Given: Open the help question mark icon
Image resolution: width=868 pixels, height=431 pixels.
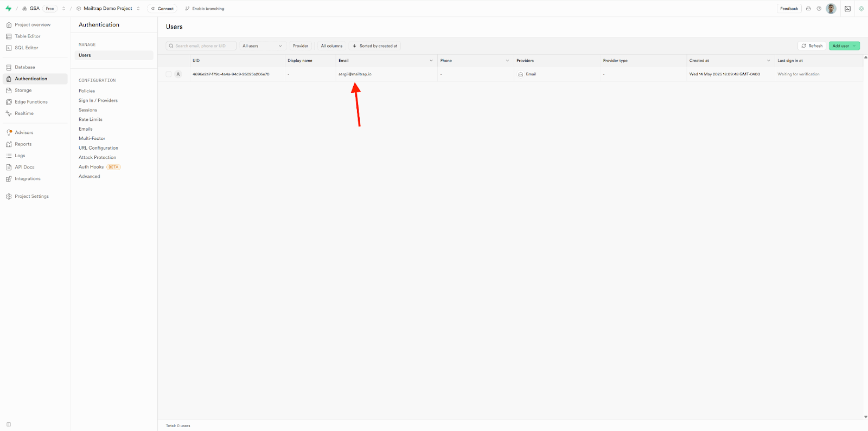Looking at the screenshot, I should tap(819, 9).
